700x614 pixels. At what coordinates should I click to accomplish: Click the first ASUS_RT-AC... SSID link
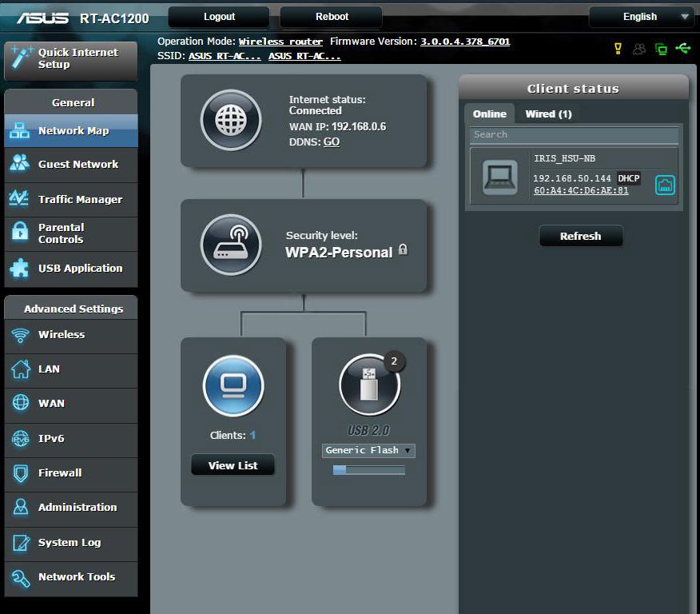[225, 56]
